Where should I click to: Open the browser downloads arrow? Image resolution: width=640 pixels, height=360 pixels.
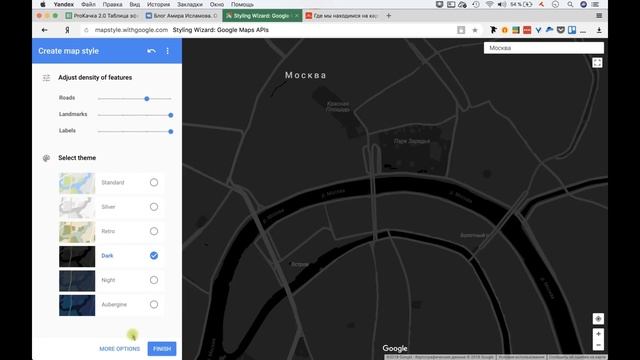click(x=599, y=30)
